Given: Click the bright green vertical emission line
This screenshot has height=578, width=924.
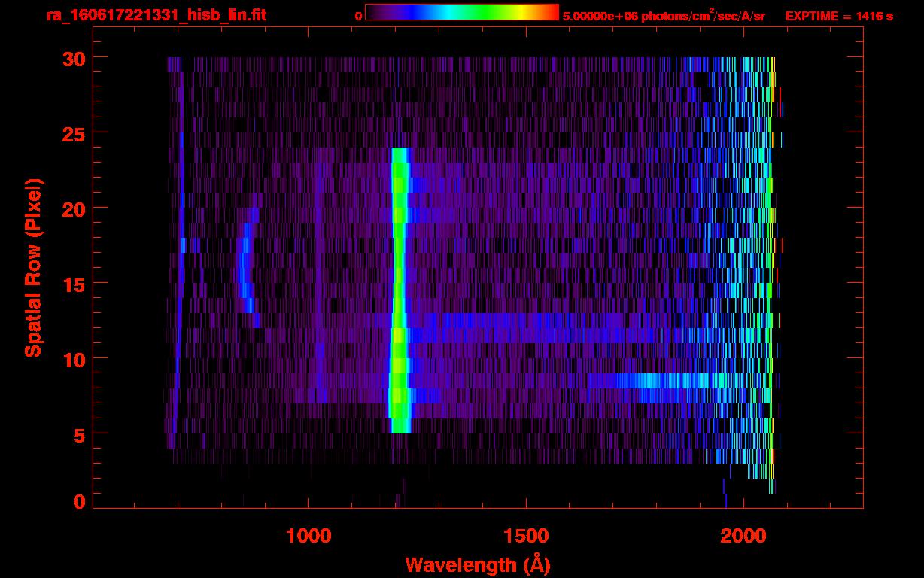Looking at the screenshot, I should pyautogui.click(x=400, y=286).
